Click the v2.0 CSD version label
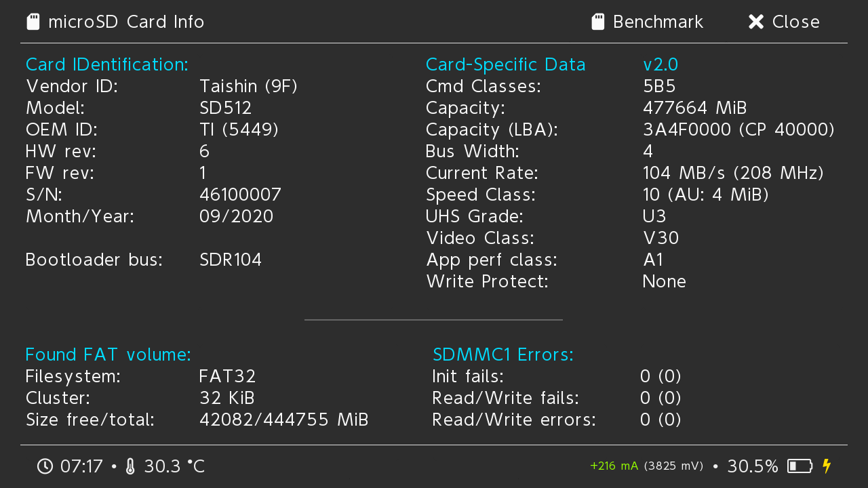The width and height of the screenshot is (868, 488). [x=660, y=64]
